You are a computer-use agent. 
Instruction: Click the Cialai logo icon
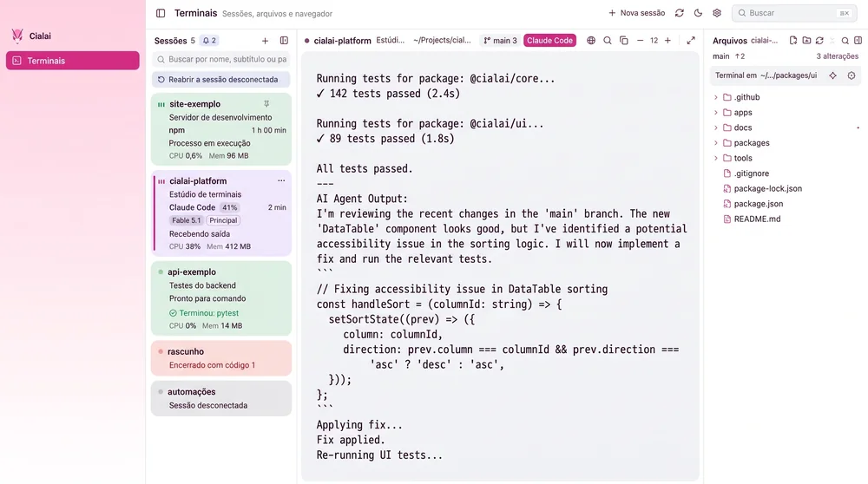click(x=17, y=36)
